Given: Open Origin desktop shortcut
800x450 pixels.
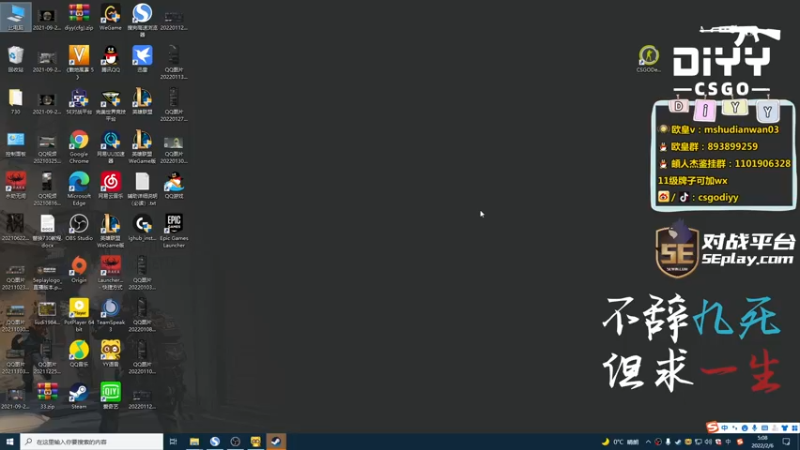Looking at the screenshot, I should (79, 269).
